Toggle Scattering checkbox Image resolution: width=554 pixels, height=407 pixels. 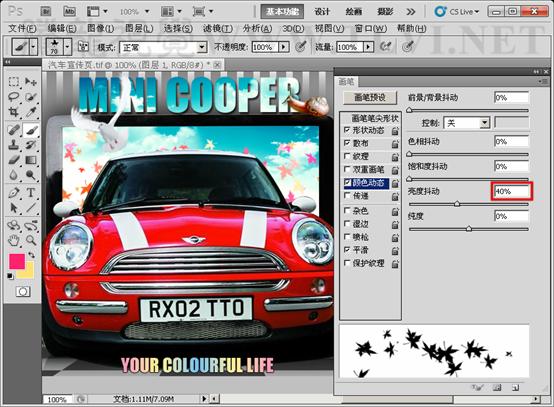[347, 143]
